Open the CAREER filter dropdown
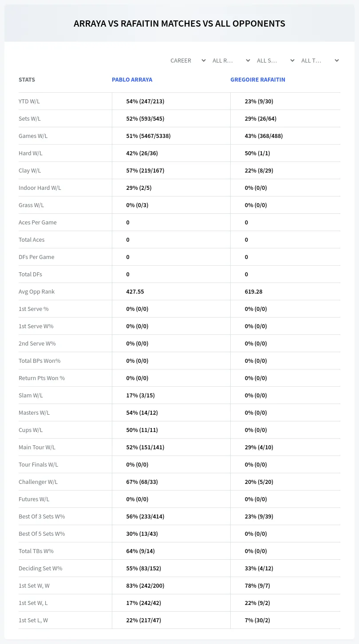Viewport: 359px width, 644px height. pyautogui.click(x=188, y=60)
